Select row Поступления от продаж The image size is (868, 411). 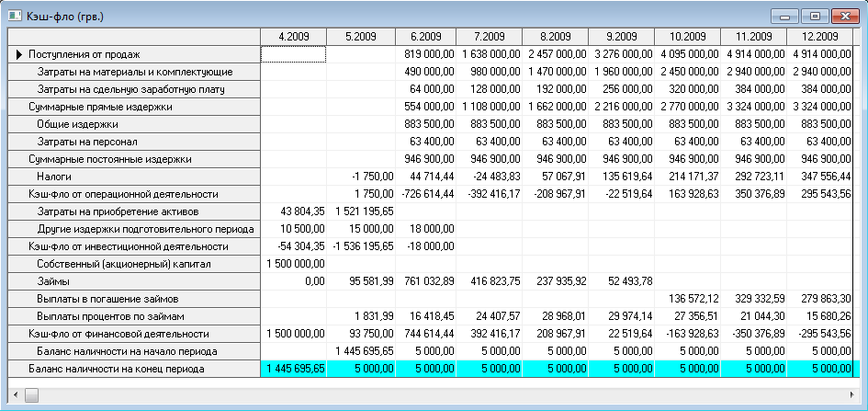pyautogui.click(x=134, y=54)
